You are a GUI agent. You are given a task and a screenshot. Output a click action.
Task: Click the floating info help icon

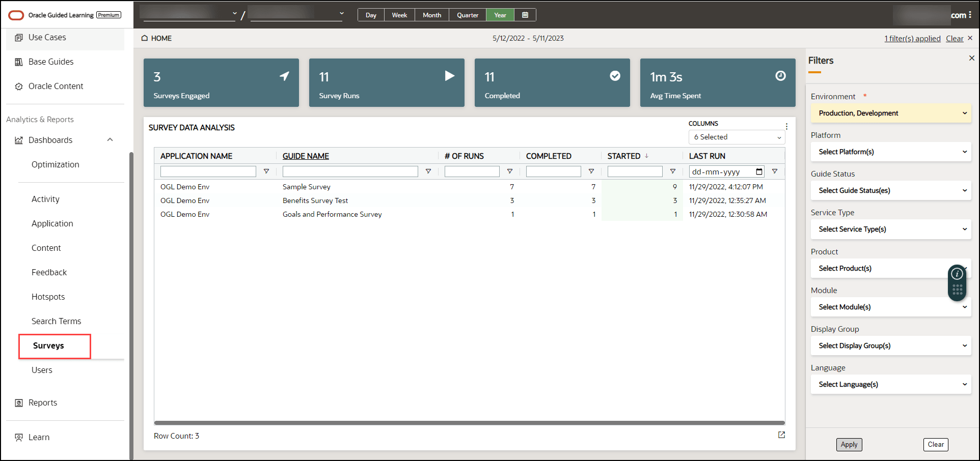pyautogui.click(x=958, y=274)
